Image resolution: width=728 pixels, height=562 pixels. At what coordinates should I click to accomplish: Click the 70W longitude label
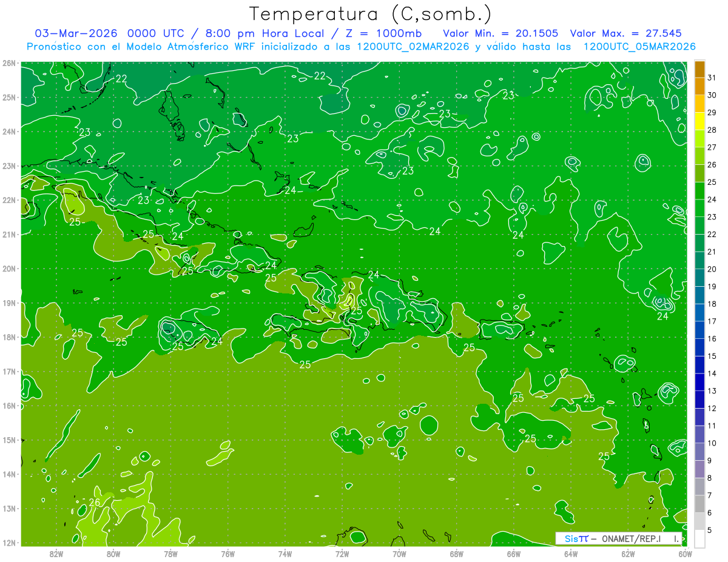click(x=399, y=554)
